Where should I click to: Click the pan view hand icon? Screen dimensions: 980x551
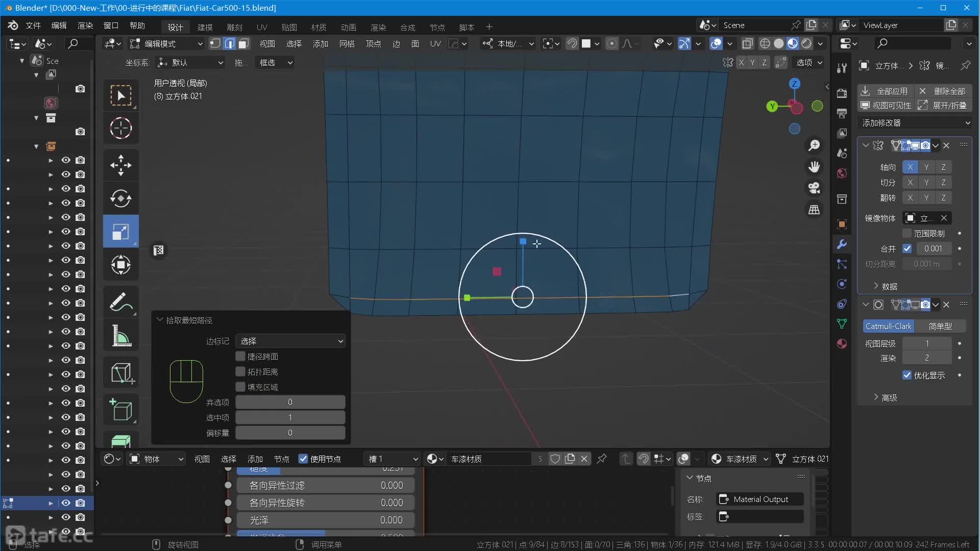[x=814, y=167]
